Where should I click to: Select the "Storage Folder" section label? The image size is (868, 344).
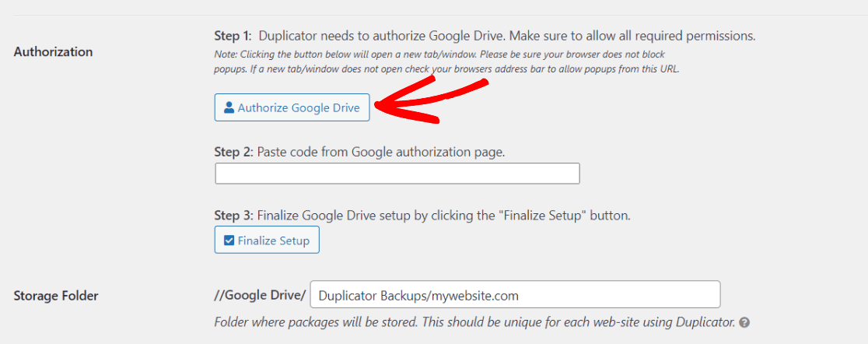tap(56, 296)
